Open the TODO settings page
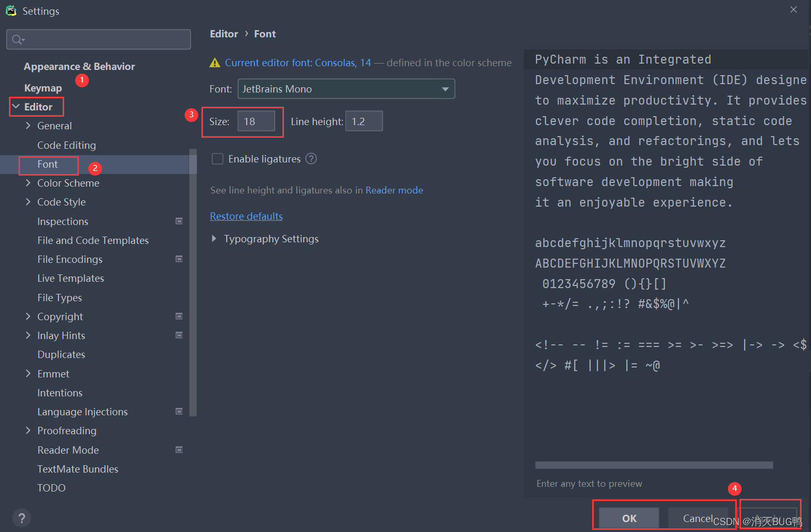811x532 pixels. (x=52, y=488)
